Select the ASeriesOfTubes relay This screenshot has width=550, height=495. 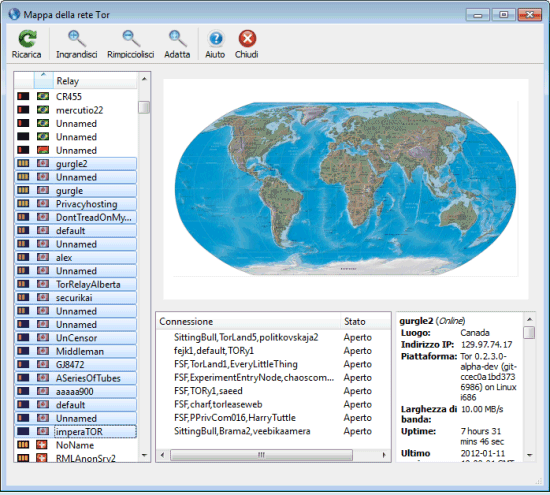click(x=75, y=378)
